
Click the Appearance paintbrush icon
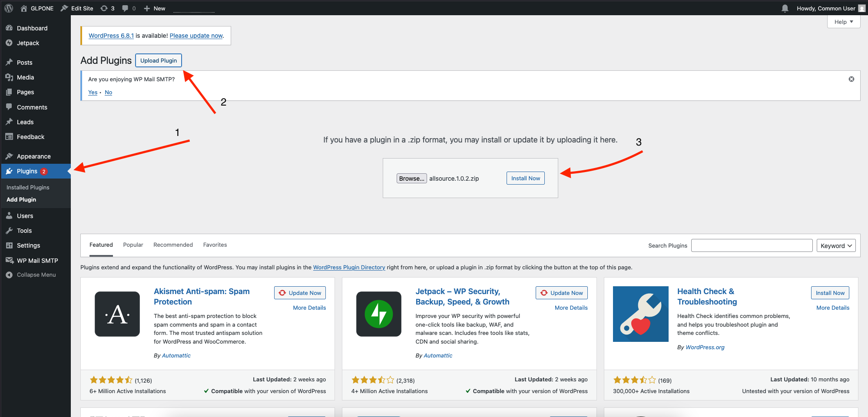pos(9,156)
